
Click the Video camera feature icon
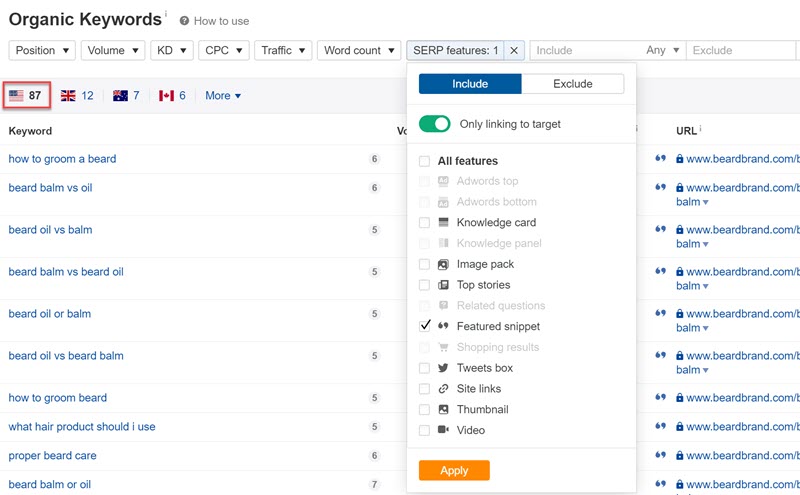click(443, 430)
